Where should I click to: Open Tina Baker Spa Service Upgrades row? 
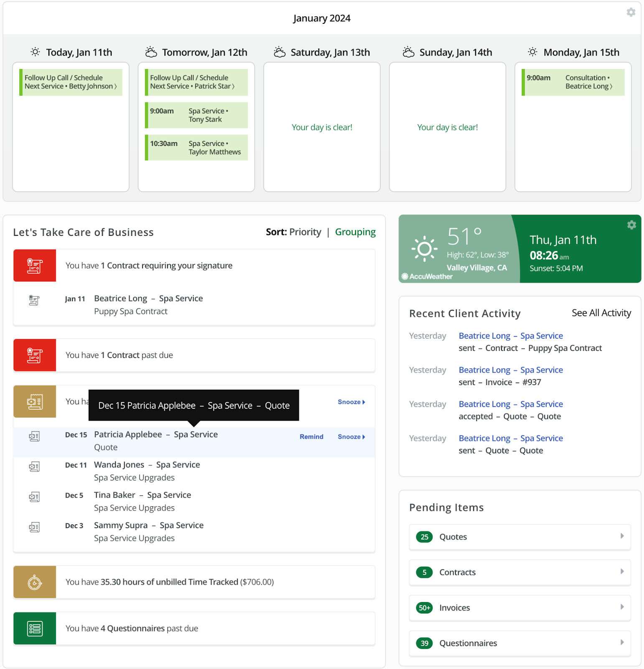pos(194,501)
